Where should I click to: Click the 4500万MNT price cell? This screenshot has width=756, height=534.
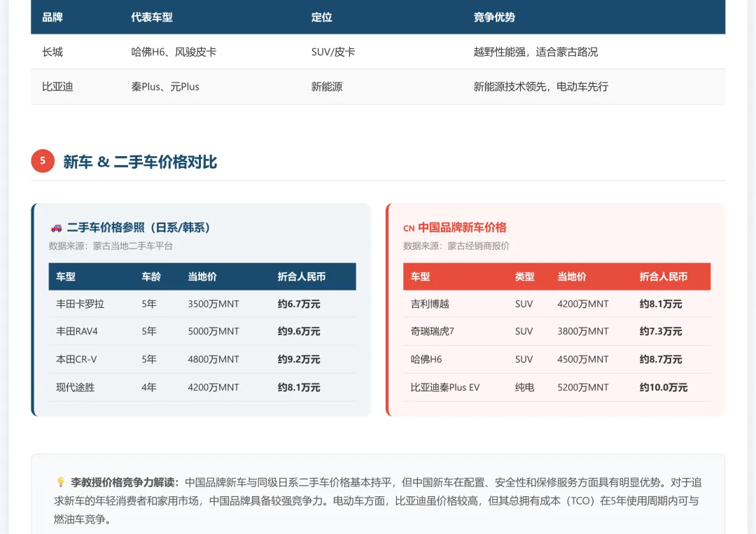(583, 360)
